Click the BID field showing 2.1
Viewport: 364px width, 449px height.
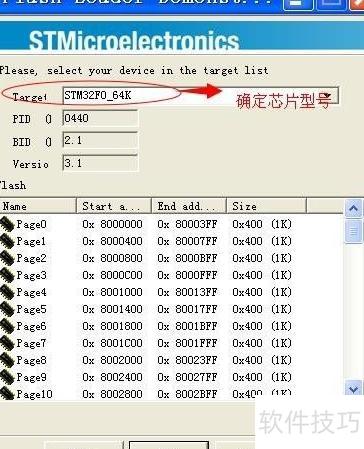click(100, 140)
